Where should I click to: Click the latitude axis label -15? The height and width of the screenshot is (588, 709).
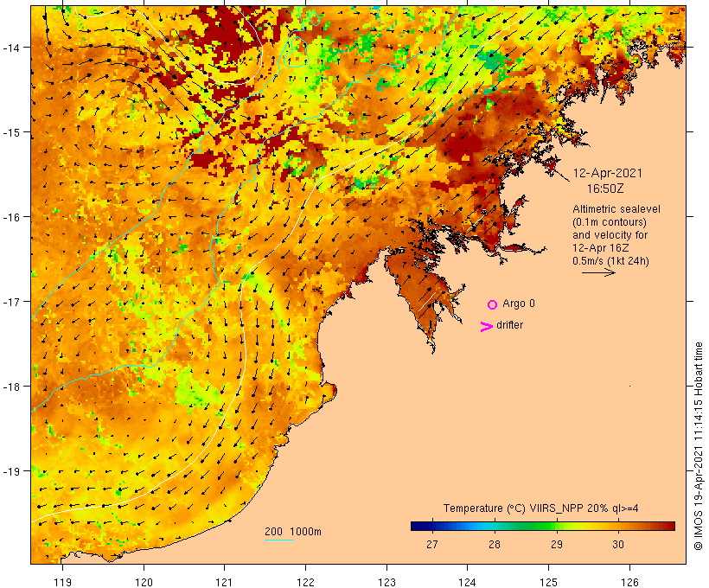point(10,132)
